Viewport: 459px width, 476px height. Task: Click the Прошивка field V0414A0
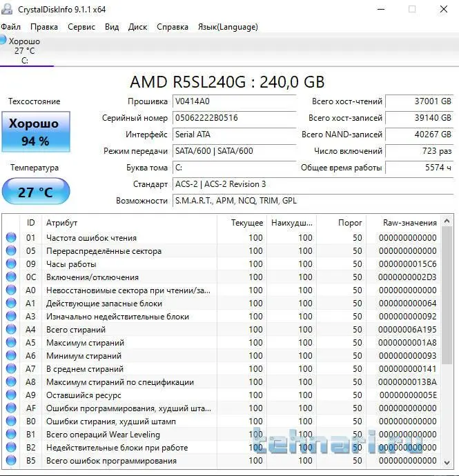[235, 101]
